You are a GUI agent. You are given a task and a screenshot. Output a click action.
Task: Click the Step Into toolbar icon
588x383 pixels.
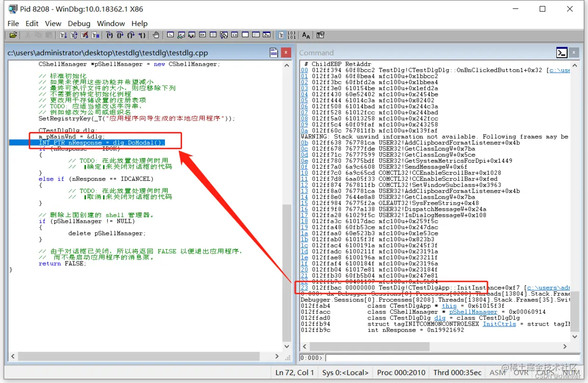click(110, 35)
